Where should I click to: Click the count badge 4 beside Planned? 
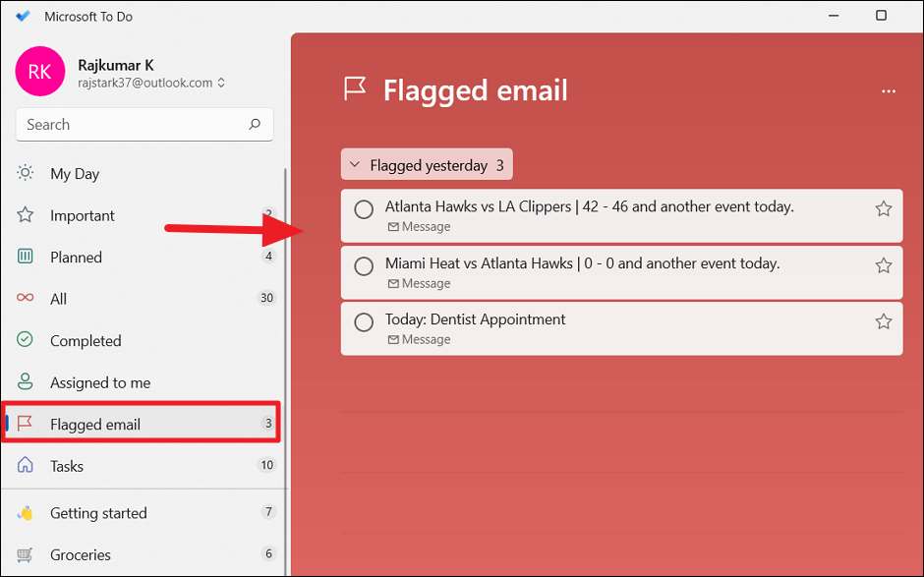[x=268, y=256]
